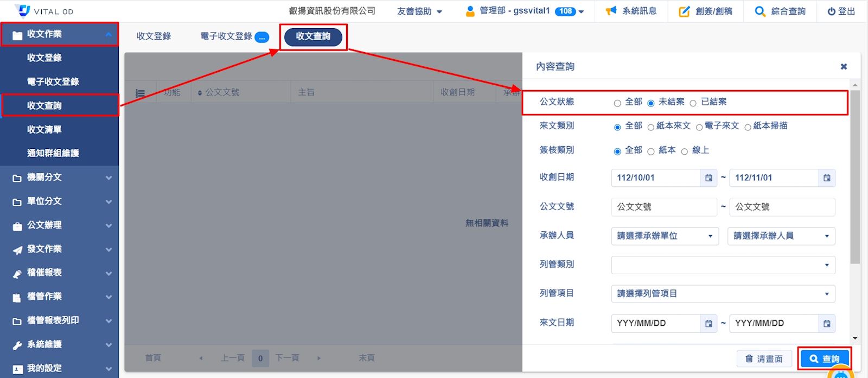The image size is (868, 378).
Task: Open 綜合查詢 magnifier icon
Action: (760, 11)
